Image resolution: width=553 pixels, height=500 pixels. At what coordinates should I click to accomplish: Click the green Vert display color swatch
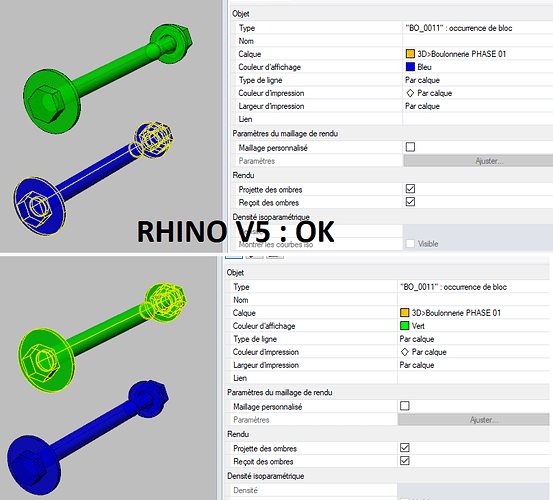pyautogui.click(x=404, y=325)
